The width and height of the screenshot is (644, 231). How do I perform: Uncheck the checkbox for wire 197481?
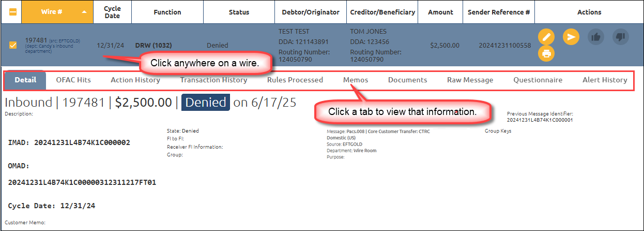(x=13, y=45)
